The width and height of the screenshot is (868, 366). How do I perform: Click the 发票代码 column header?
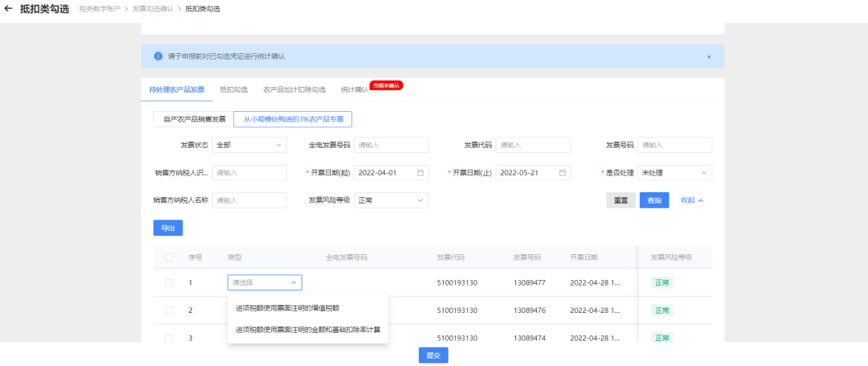pyautogui.click(x=451, y=257)
